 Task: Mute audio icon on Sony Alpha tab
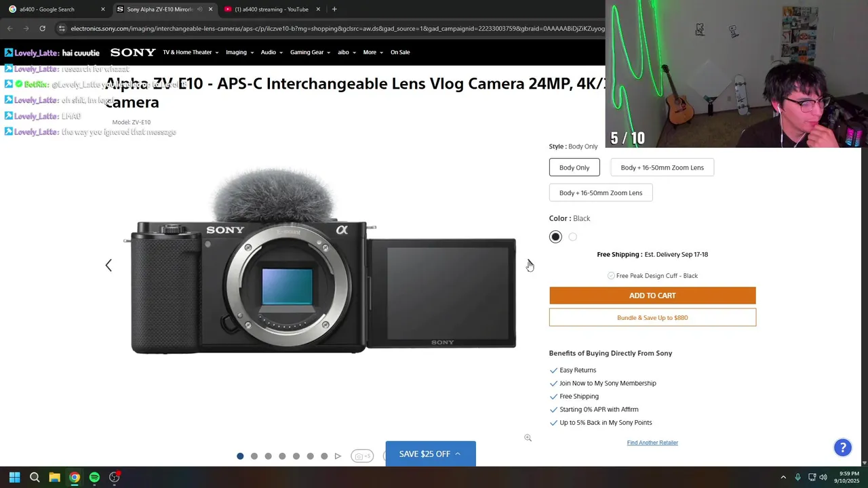tap(200, 9)
